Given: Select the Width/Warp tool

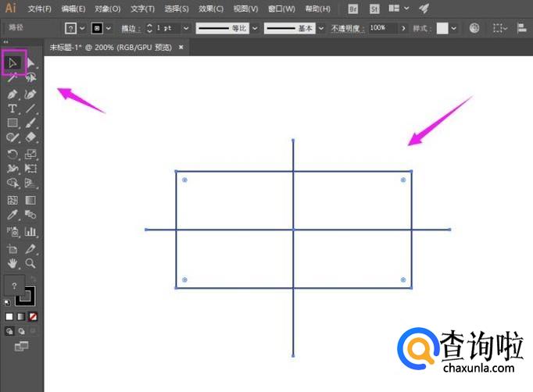Looking at the screenshot, I should 13,169.
